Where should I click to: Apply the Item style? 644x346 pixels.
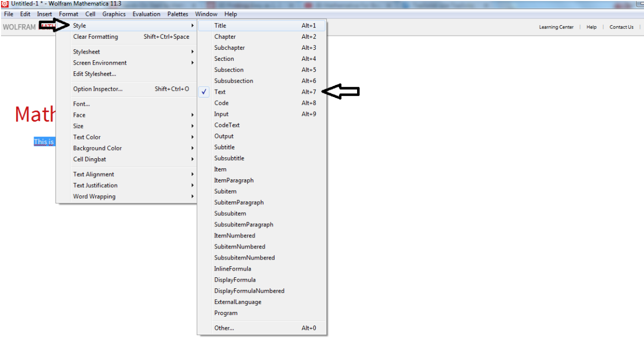(x=262, y=169)
